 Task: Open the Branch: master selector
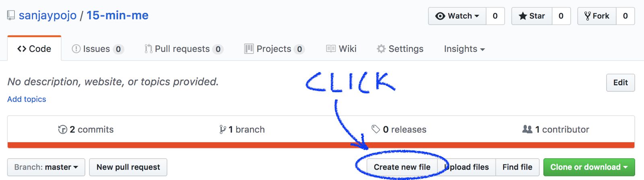(46, 167)
